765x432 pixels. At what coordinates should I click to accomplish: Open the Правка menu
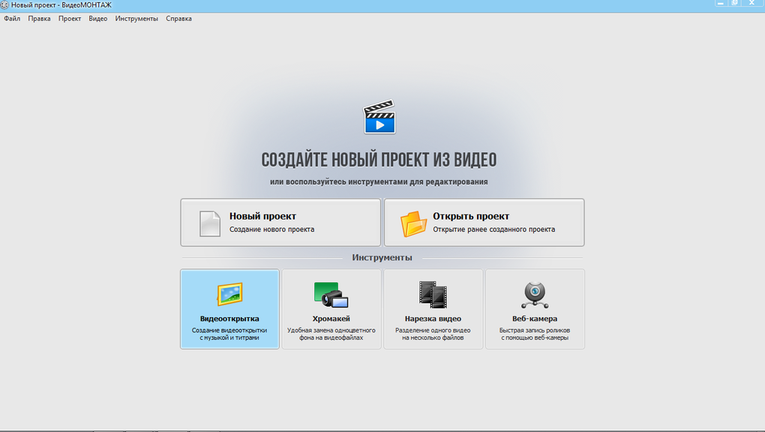[x=39, y=19]
